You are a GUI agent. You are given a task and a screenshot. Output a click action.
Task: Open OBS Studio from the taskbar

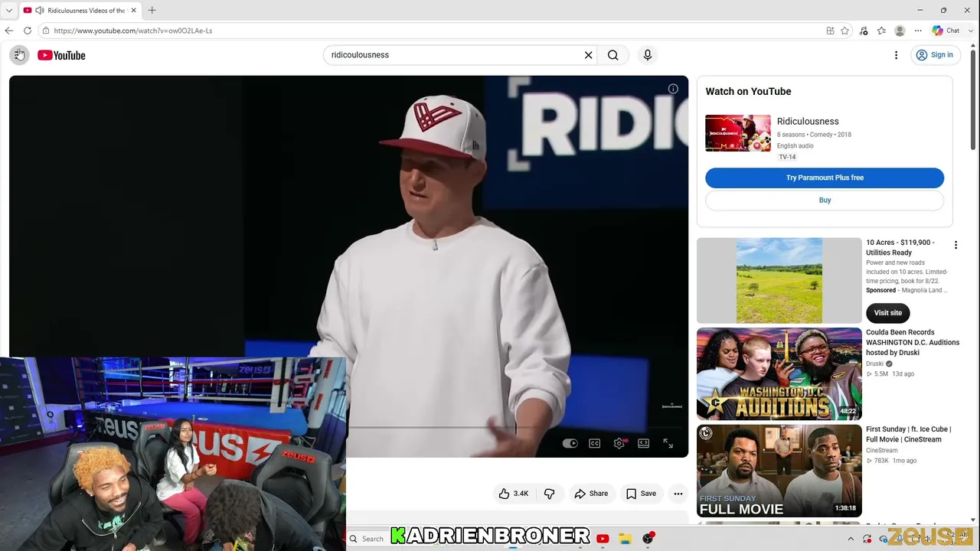648,539
